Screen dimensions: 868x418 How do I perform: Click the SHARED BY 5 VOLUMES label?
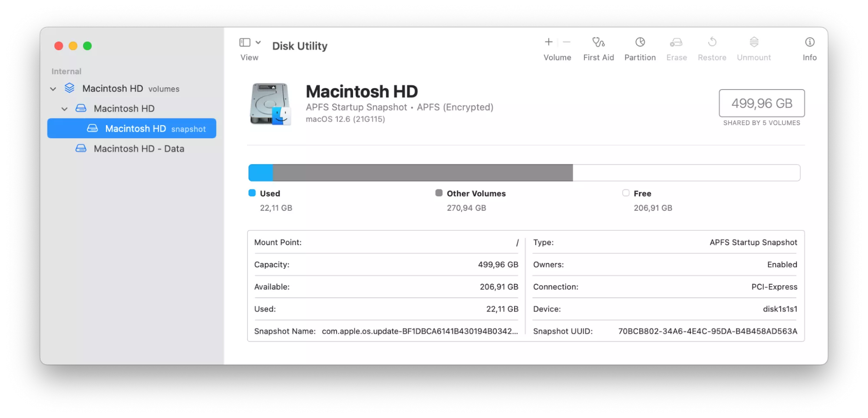(762, 123)
